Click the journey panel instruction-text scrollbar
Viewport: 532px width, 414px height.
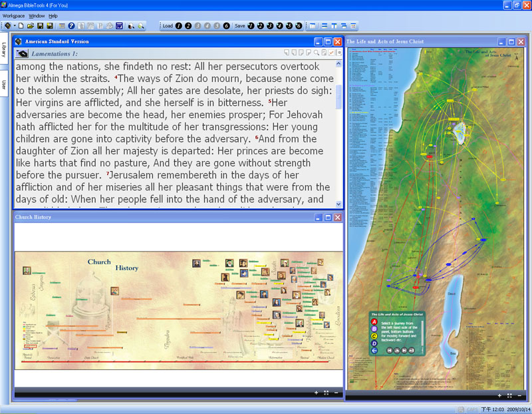(x=422, y=335)
